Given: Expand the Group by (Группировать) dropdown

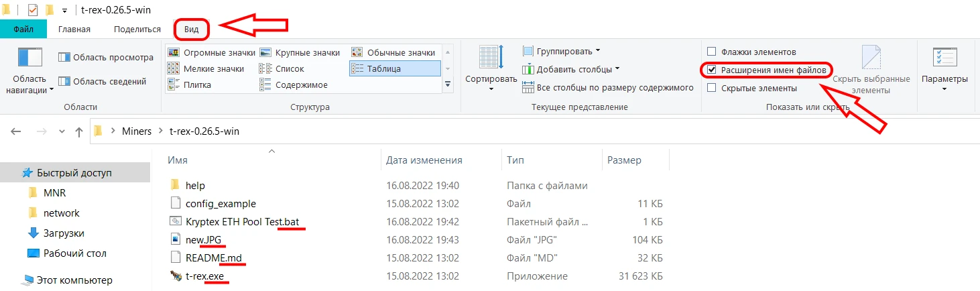Looking at the screenshot, I should [x=562, y=51].
